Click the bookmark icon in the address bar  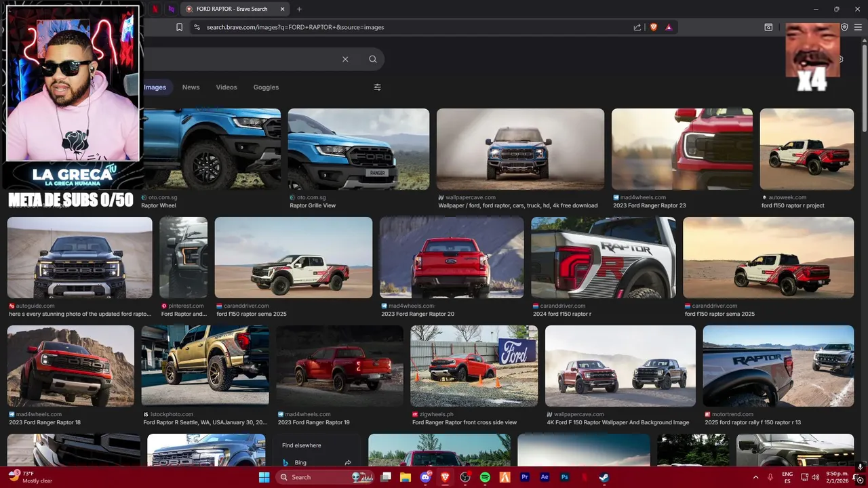(179, 27)
